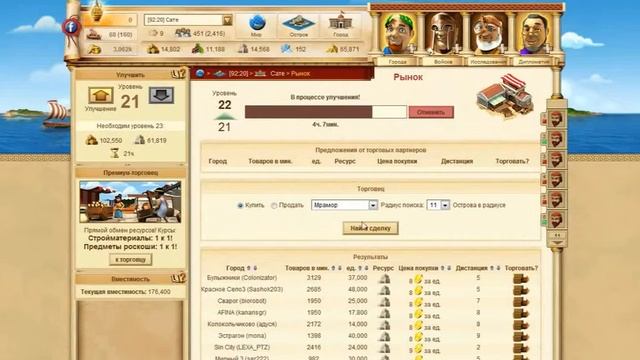
Task: Click the sulfur resource icon showing 65,871
Action: point(331,49)
